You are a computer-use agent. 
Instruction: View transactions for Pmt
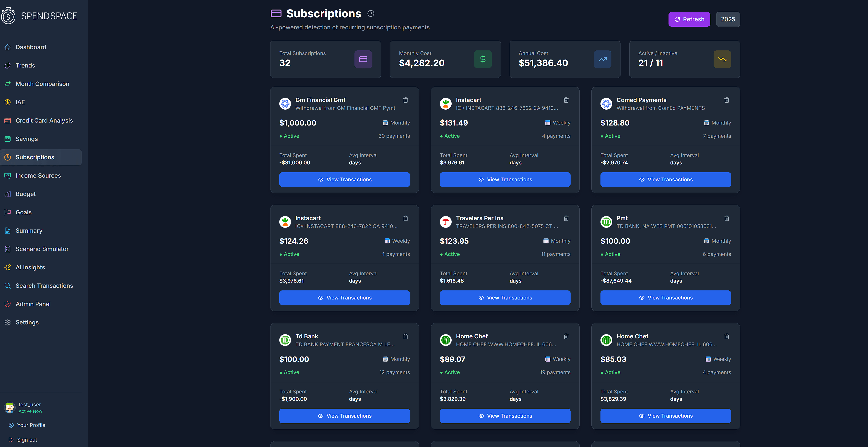pyautogui.click(x=666, y=298)
